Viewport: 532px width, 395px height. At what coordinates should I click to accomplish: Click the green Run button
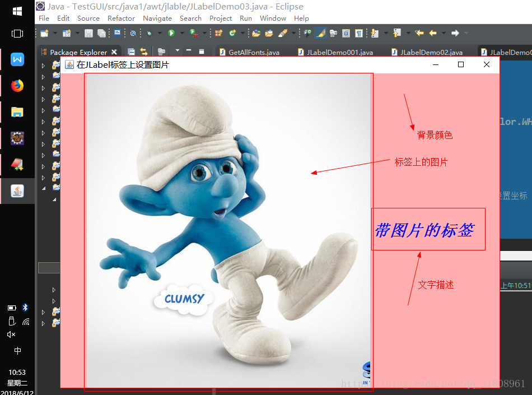coord(171,33)
